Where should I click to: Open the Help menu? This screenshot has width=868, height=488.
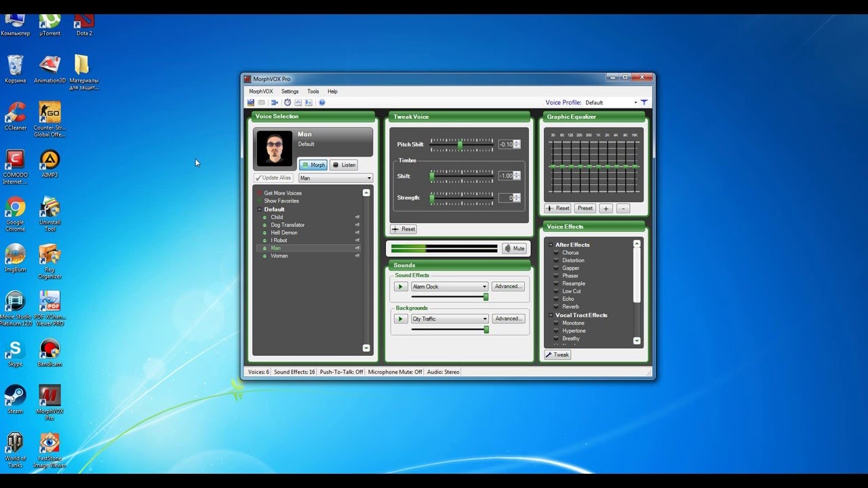tap(332, 91)
